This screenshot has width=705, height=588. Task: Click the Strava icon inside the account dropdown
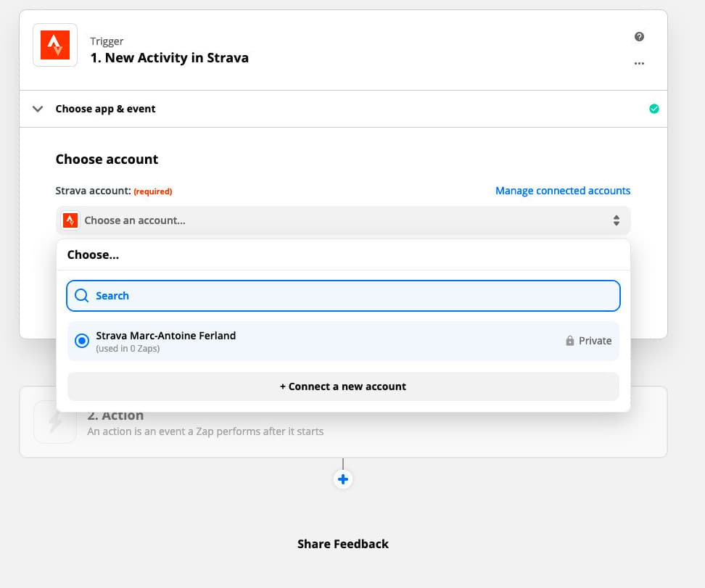[70, 220]
